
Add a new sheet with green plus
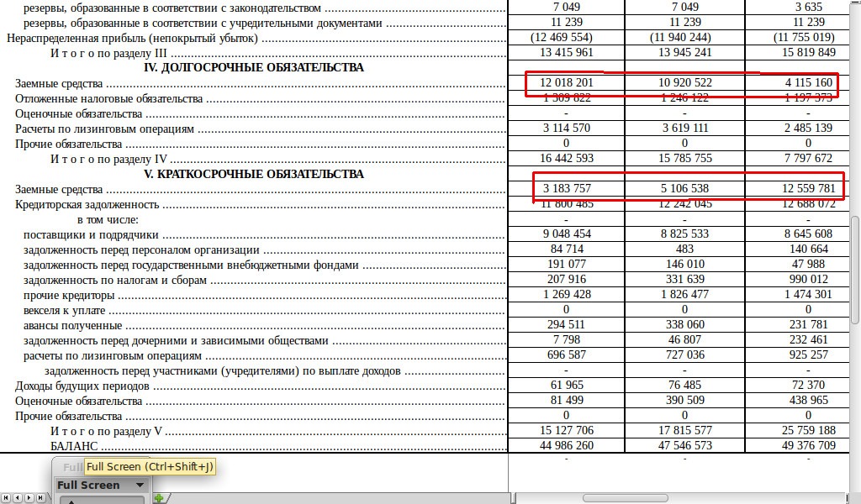(158, 499)
